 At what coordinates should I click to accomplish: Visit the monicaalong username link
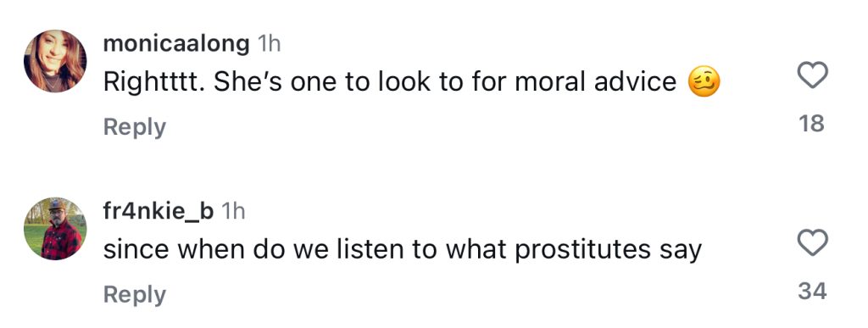(x=176, y=44)
